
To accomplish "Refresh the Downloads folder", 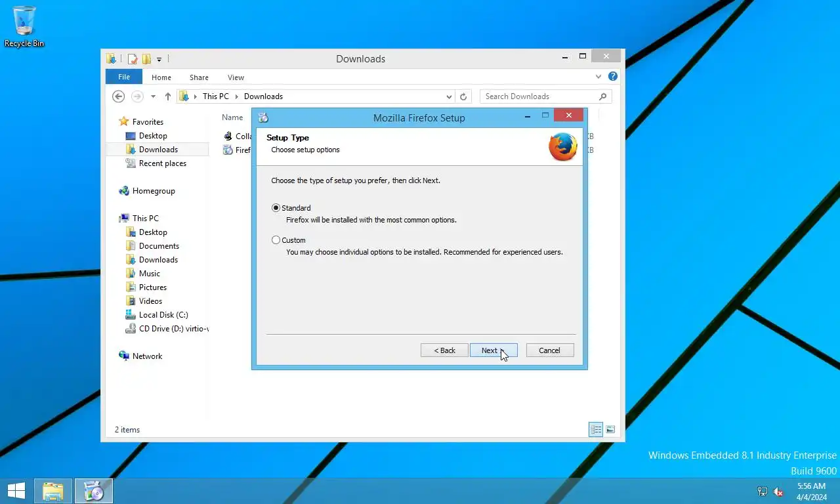I will [x=463, y=96].
